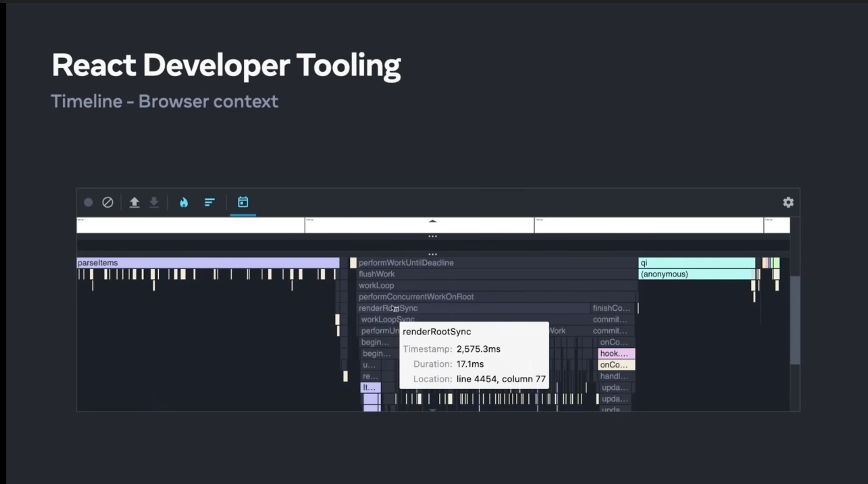Open the Flamegraph chart tab
The image size is (868, 484).
[x=184, y=203]
